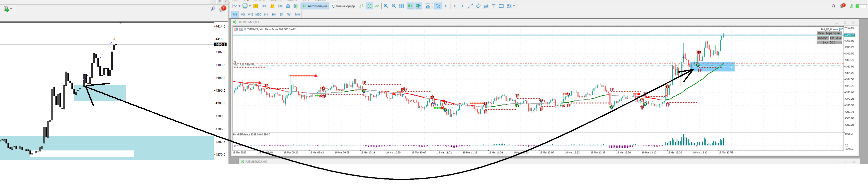Switch to the H4 timeframe

274,15
